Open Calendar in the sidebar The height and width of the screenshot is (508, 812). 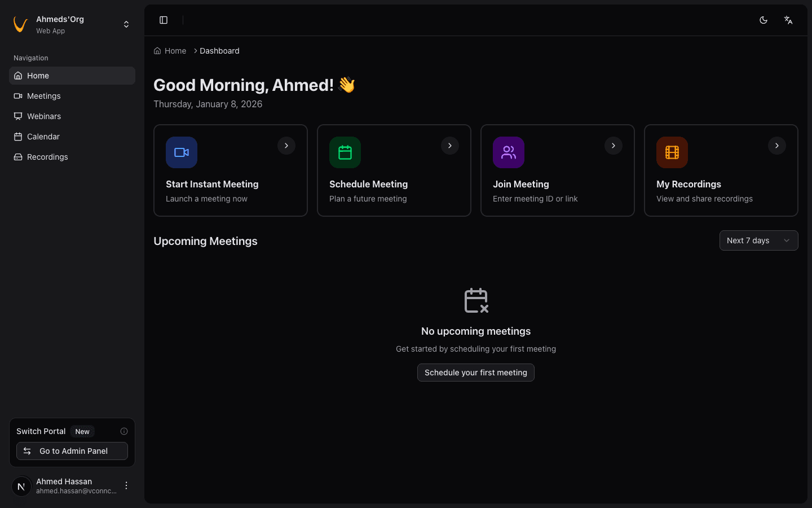(72, 137)
